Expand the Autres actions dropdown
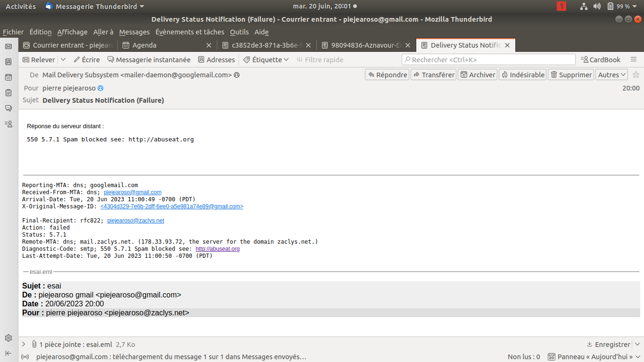 coord(612,74)
